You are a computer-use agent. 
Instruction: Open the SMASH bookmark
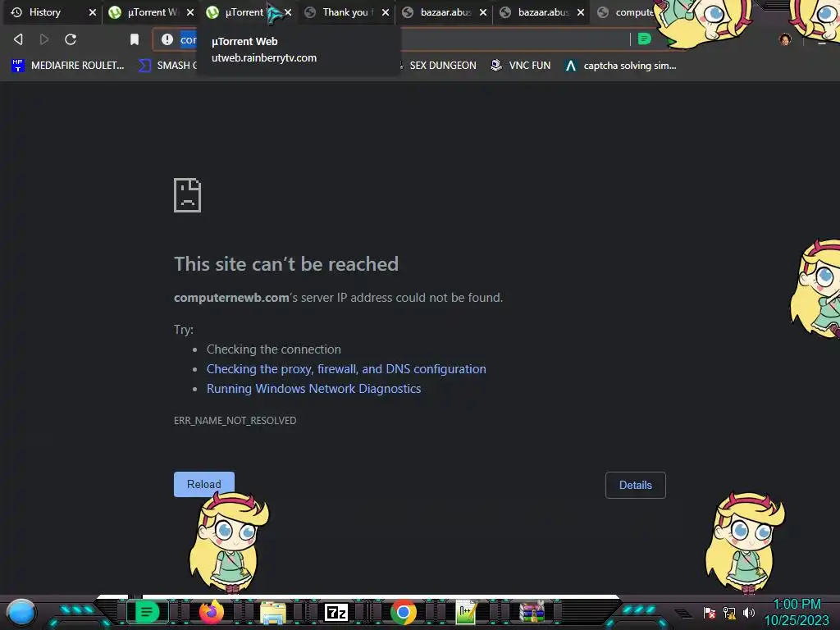167,66
